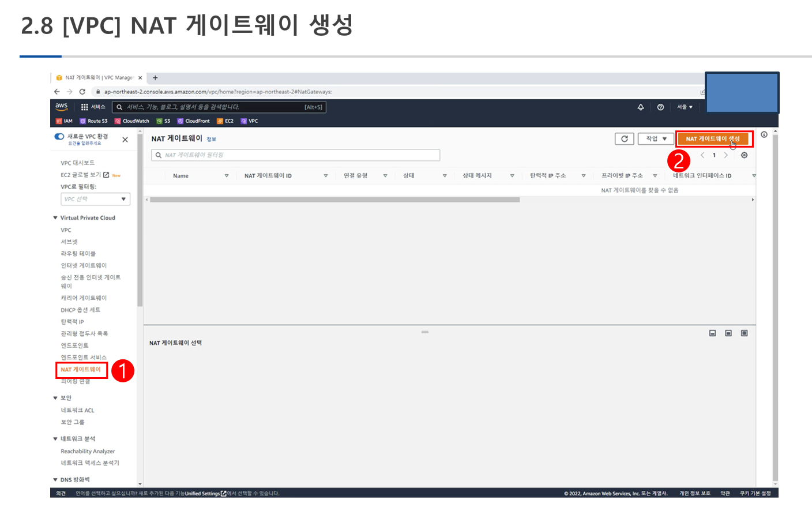Viewport: 812px width, 526px height.
Task: Go to previous page of results
Action: click(x=702, y=155)
